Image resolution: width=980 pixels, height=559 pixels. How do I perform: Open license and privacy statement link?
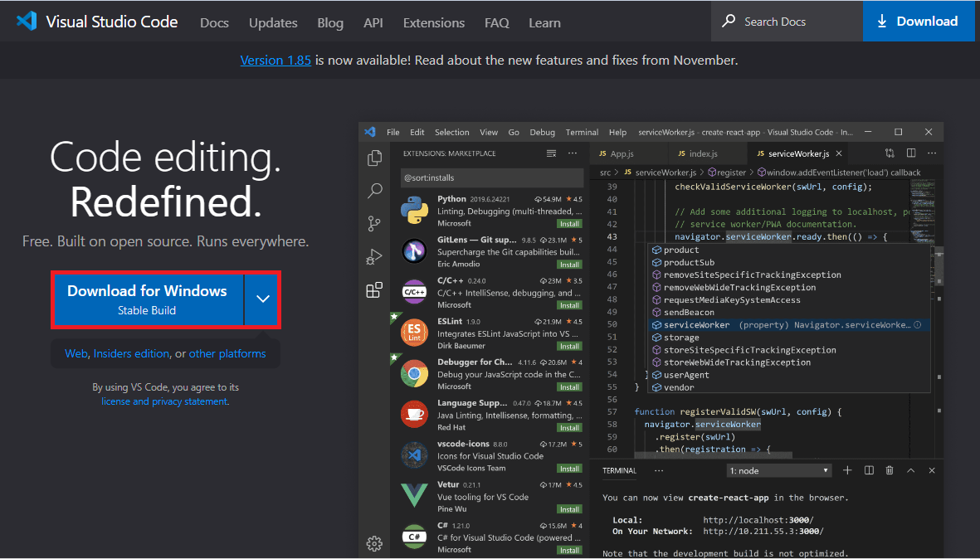(x=164, y=401)
